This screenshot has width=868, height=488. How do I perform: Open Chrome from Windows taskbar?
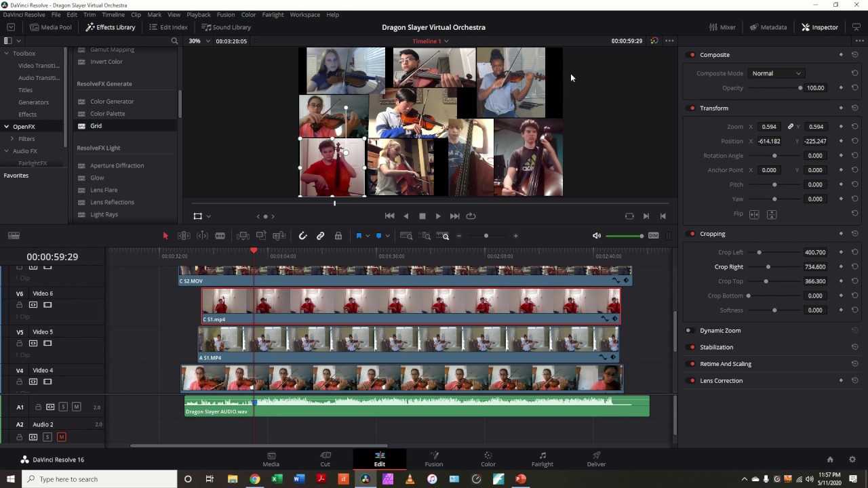coord(254,479)
